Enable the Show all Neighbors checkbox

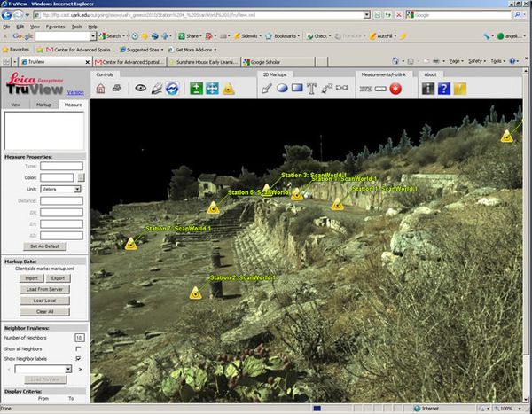[x=79, y=348]
